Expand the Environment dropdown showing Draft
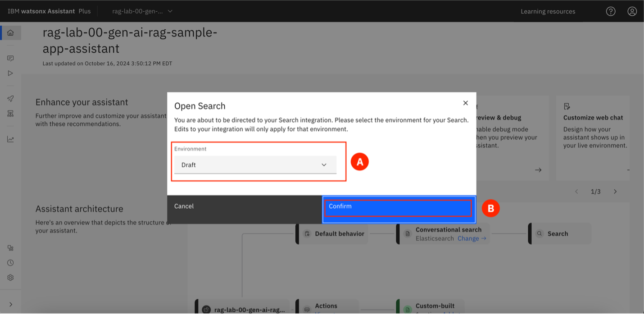Image resolution: width=644 pixels, height=315 pixels. (255, 165)
